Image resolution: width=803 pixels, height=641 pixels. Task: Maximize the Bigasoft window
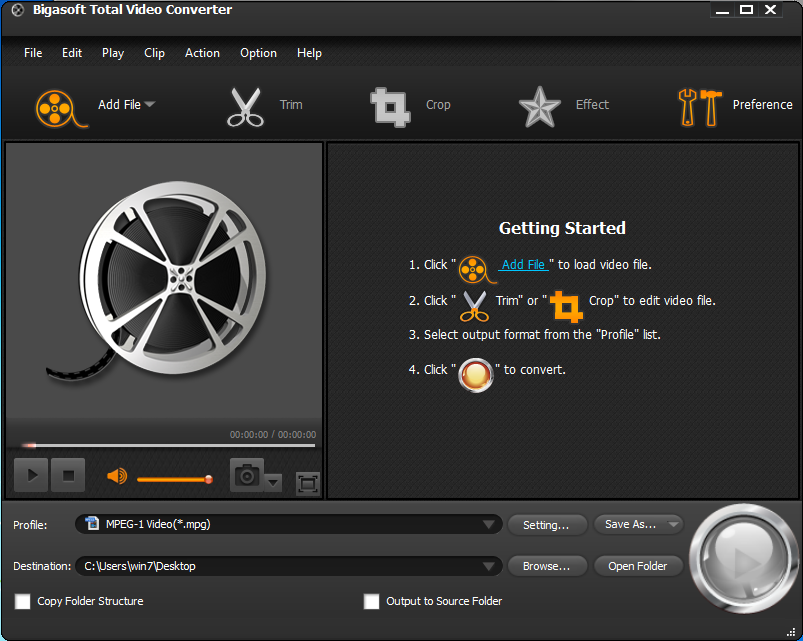746,10
